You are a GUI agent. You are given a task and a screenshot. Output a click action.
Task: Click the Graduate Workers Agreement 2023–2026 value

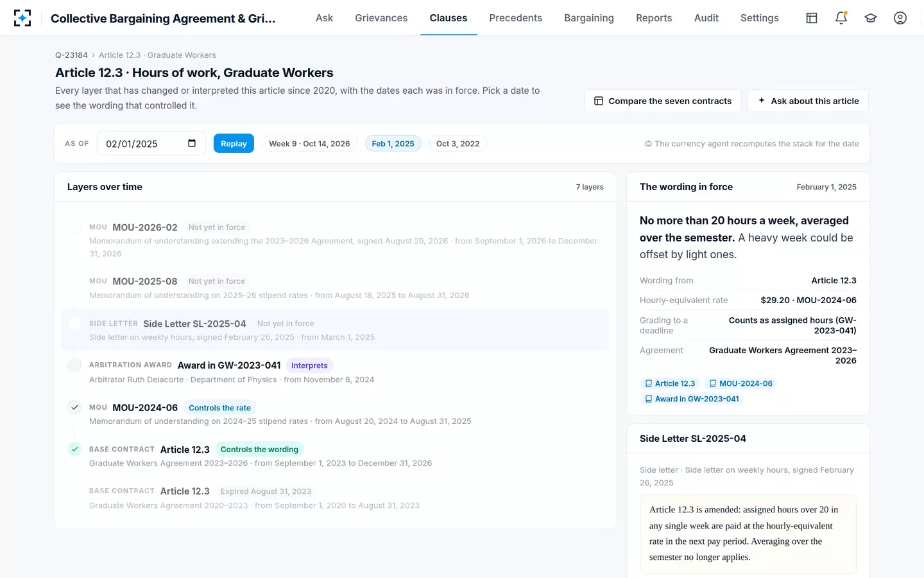(783, 355)
